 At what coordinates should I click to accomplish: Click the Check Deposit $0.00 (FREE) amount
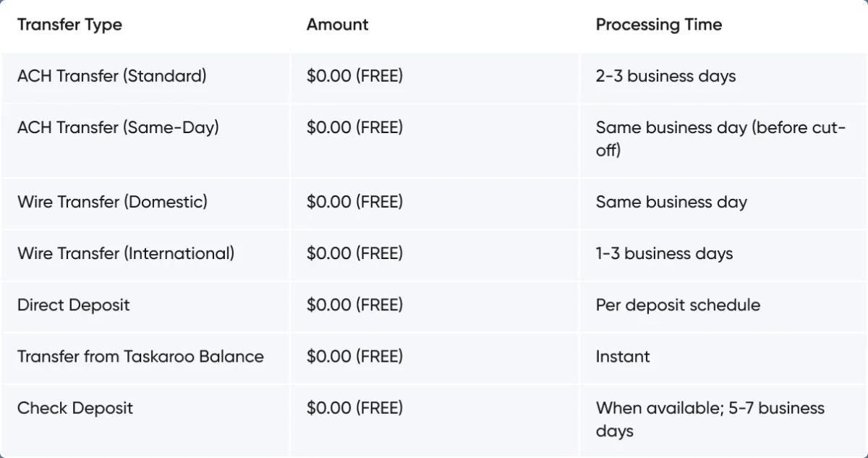tap(354, 408)
